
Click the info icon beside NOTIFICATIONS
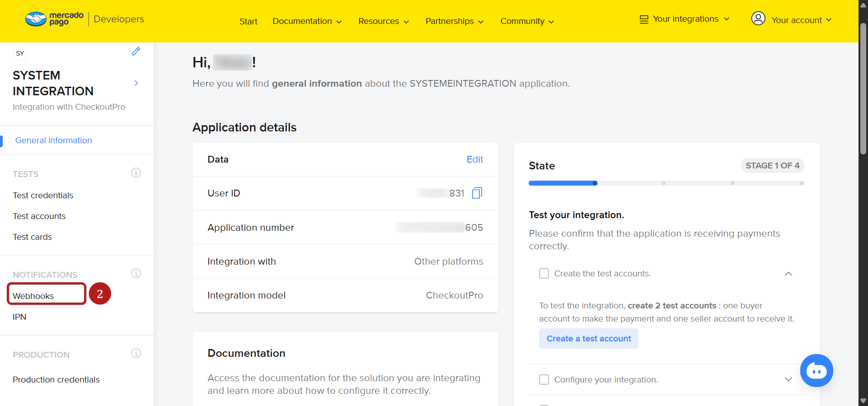(136, 274)
